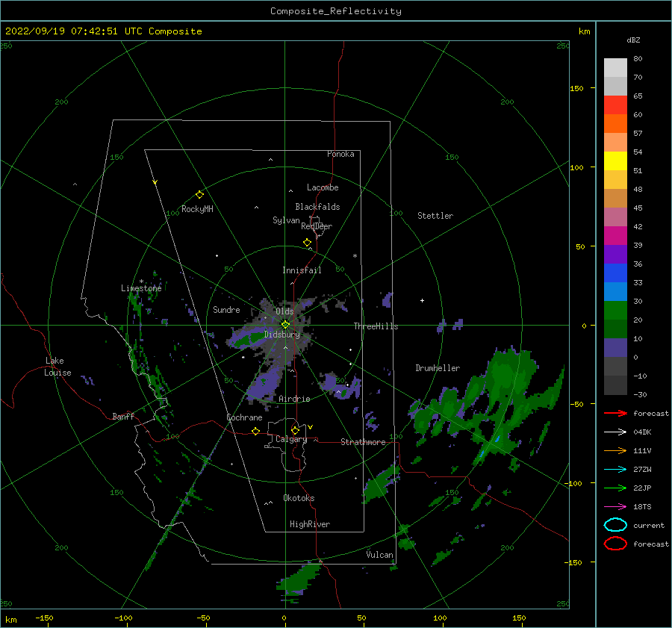
Task: Click the magenta 18TS arrow legend icon
Action: (615, 507)
